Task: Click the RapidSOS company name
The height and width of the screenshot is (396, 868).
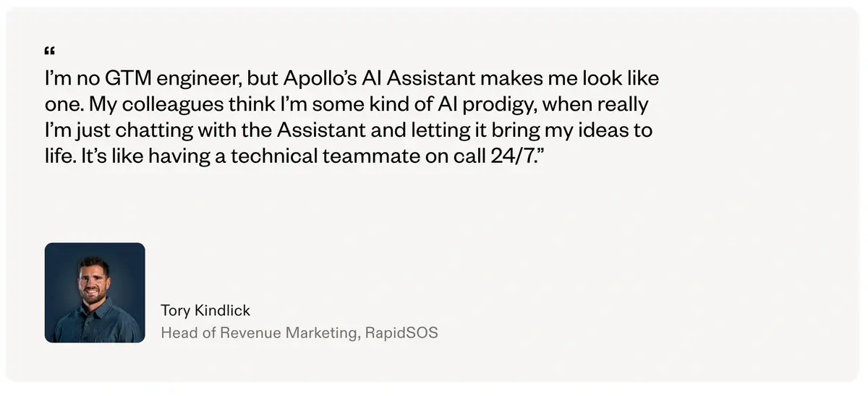Action: click(402, 334)
